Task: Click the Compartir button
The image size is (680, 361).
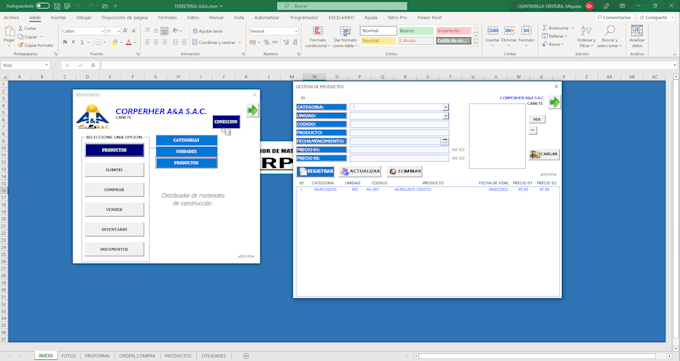Action: click(x=656, y=17)
